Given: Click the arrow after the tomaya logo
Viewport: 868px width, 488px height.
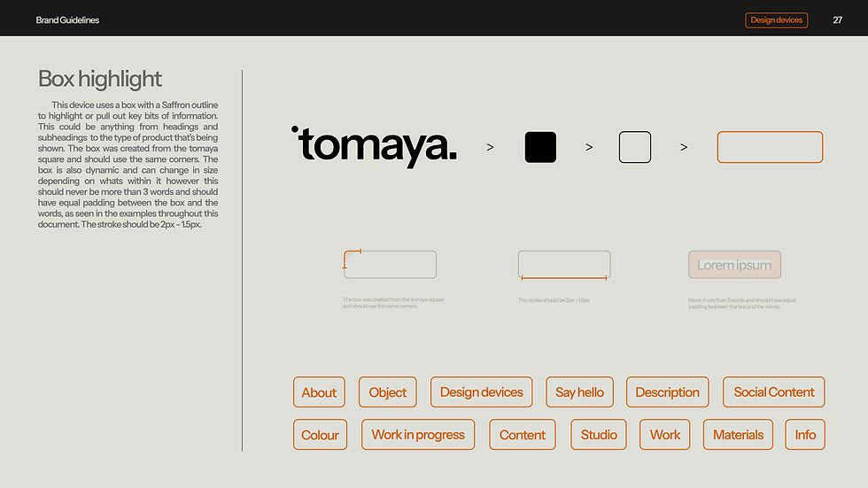Looking at the screenshot, I should tap(490, 147).
